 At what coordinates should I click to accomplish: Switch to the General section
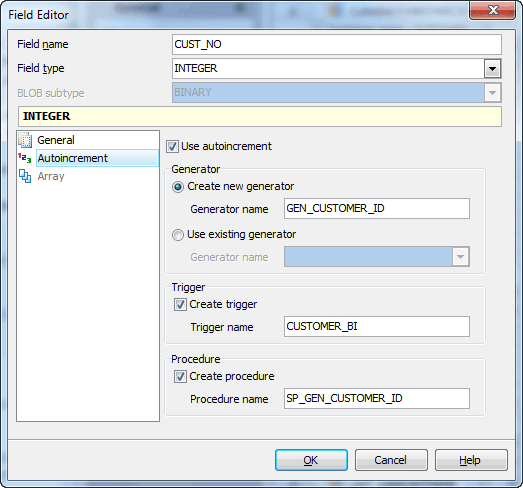[x=56, y=140]
